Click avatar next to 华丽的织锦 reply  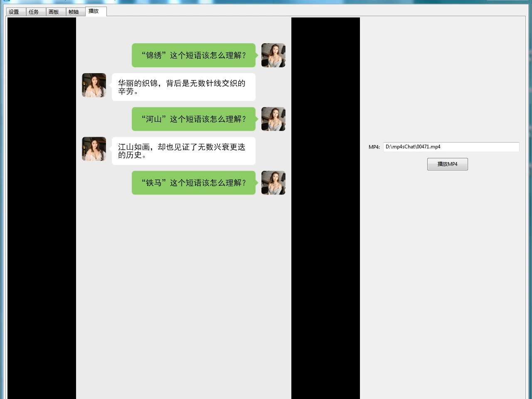click(94, 85)
